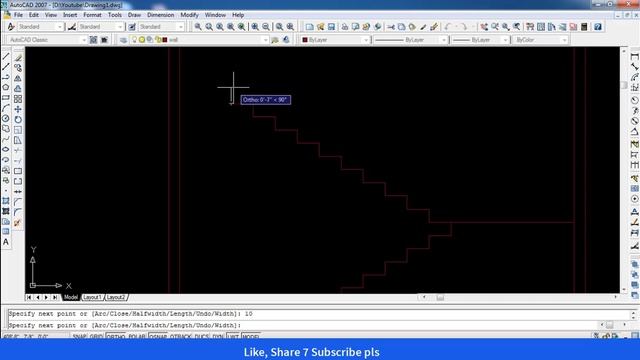
Task: Select the Explode modify tool
Action: point(18,223)
